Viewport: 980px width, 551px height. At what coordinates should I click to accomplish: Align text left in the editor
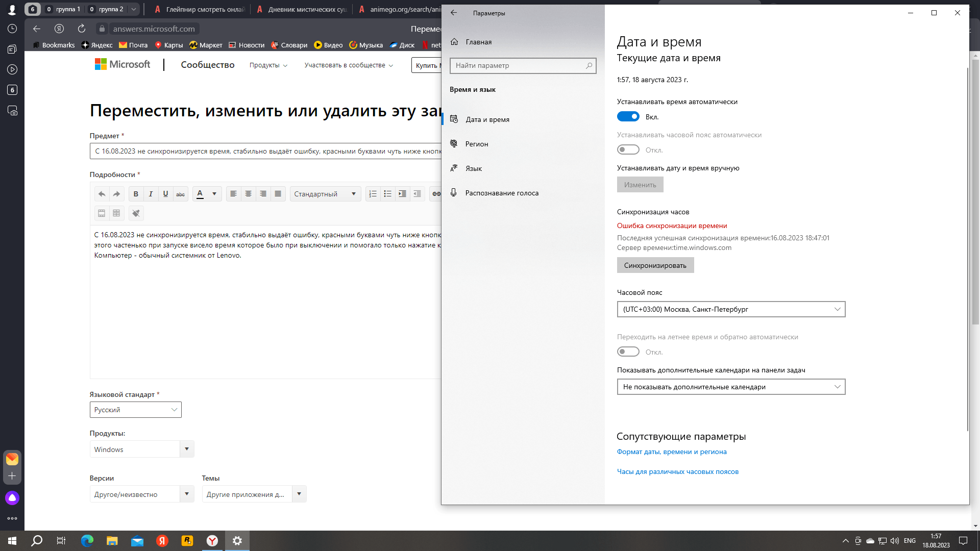point(233,194)
